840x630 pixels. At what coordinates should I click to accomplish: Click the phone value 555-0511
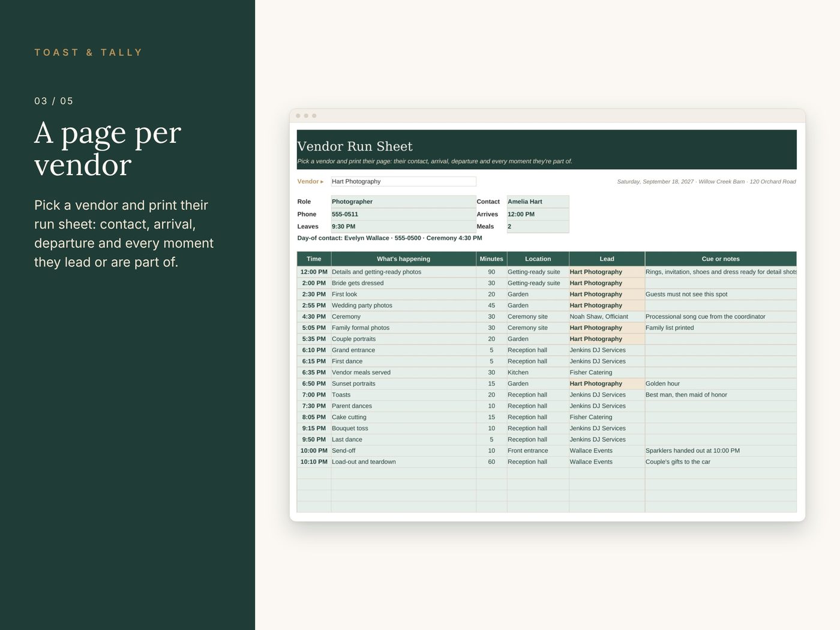403,214
